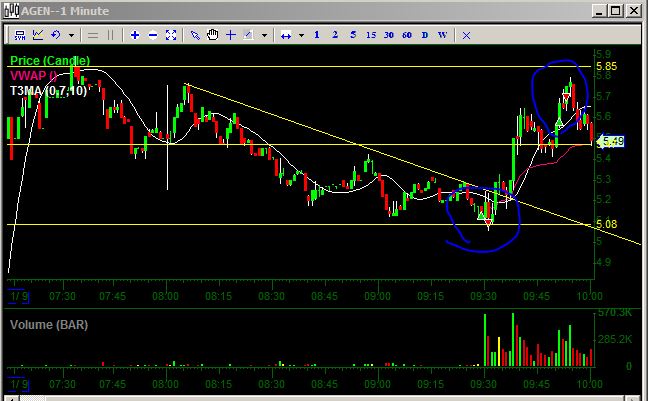The image size is (648, 401).
Task: Click the refresh/undo arrow icon
Action: [x=56, y=35]
